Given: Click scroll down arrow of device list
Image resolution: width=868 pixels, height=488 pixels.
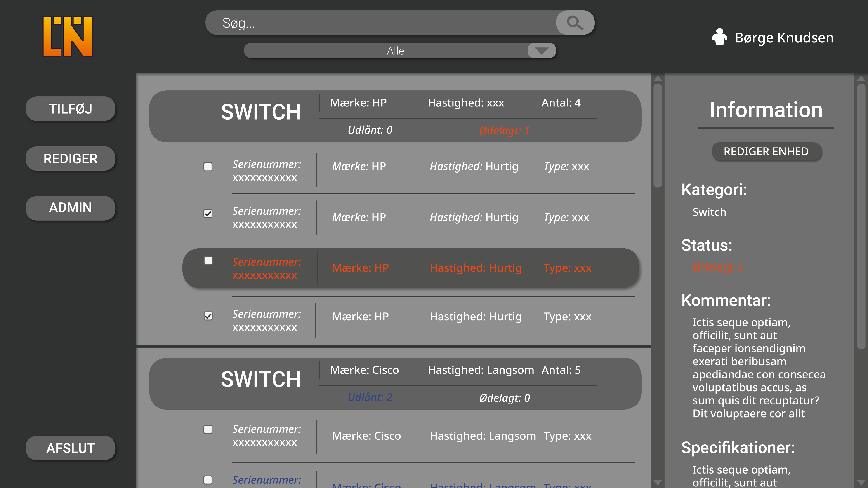Looking at the screenshot, I should [658, 483].
